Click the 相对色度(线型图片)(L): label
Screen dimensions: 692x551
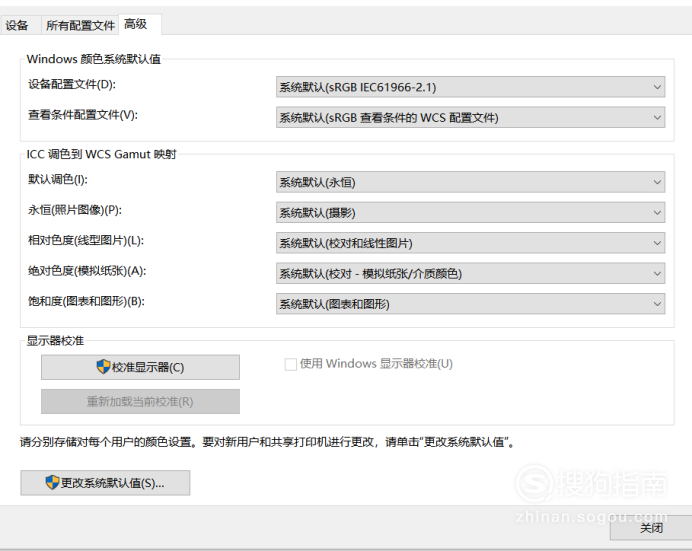tap(86, 240)
